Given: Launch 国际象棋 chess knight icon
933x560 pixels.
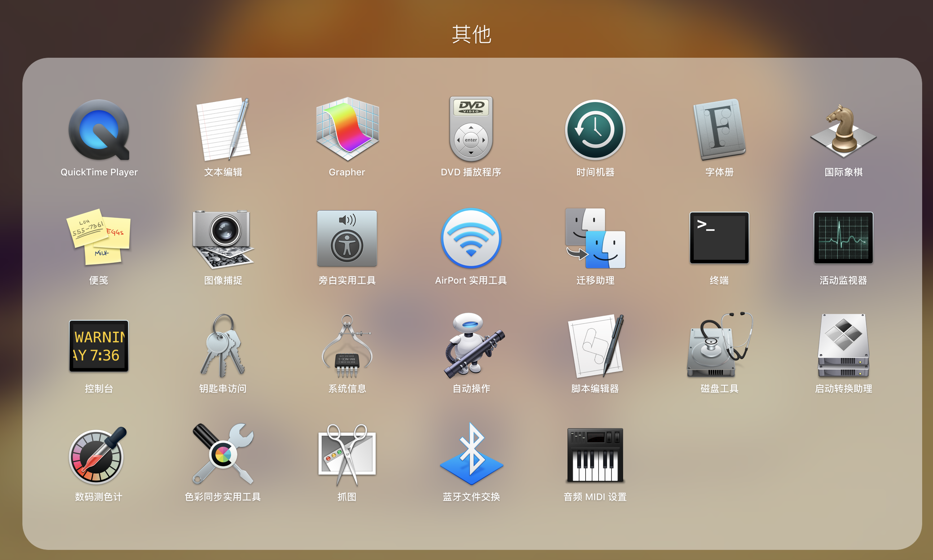Looking at the screenshot, I should click(843, 131).
